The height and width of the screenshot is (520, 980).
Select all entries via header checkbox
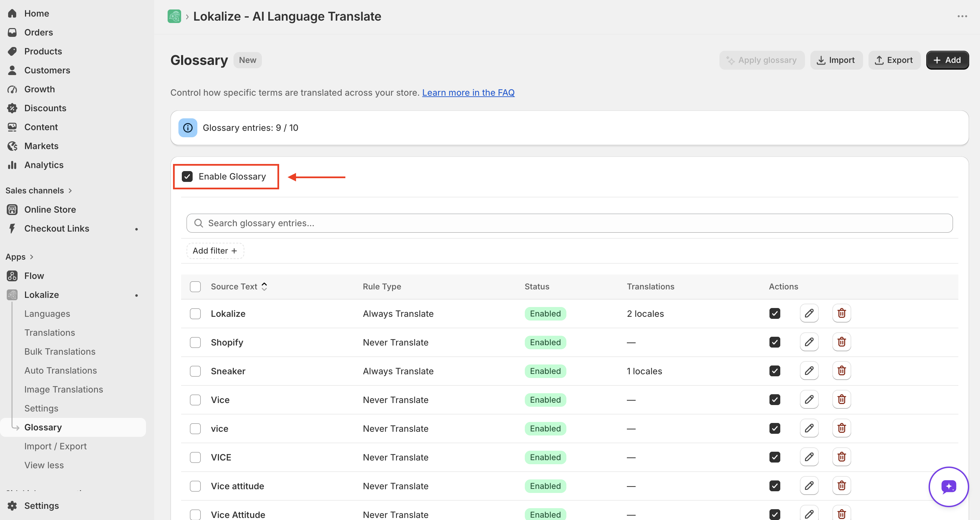click(x=195, y=287)
